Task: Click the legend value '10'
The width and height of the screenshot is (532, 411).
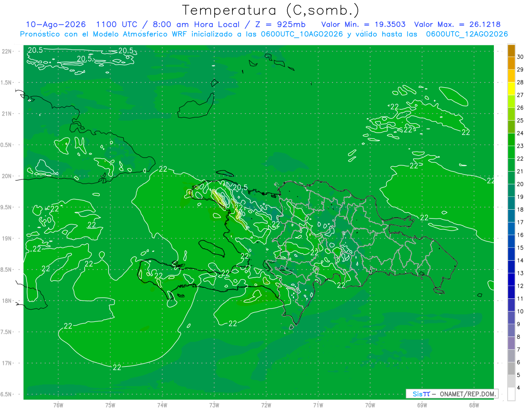Action: pos(520,312)
